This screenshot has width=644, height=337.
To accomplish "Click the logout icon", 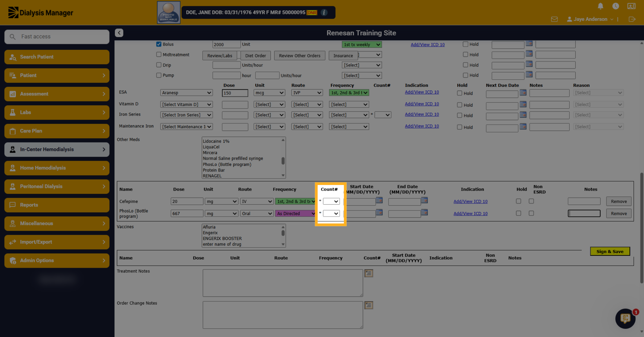I will click(x=632, y=19).
